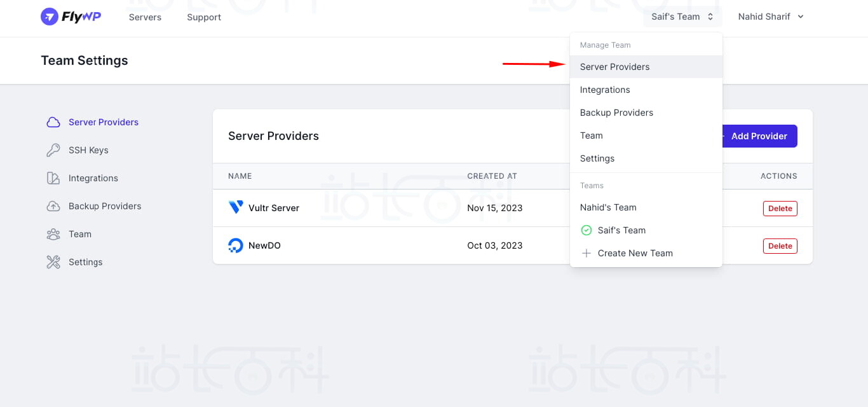Click the Vultr Server logo icon
Image resolution: width=868 pixels, height=407 pixels.
[236, 208]
